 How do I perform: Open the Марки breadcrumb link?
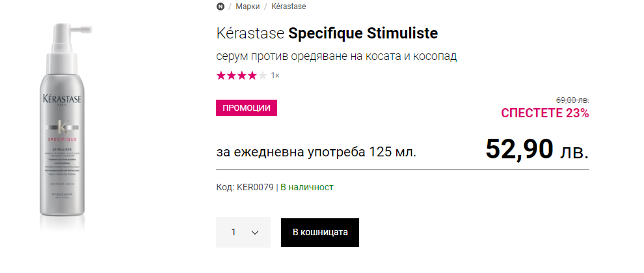(248, 7)
